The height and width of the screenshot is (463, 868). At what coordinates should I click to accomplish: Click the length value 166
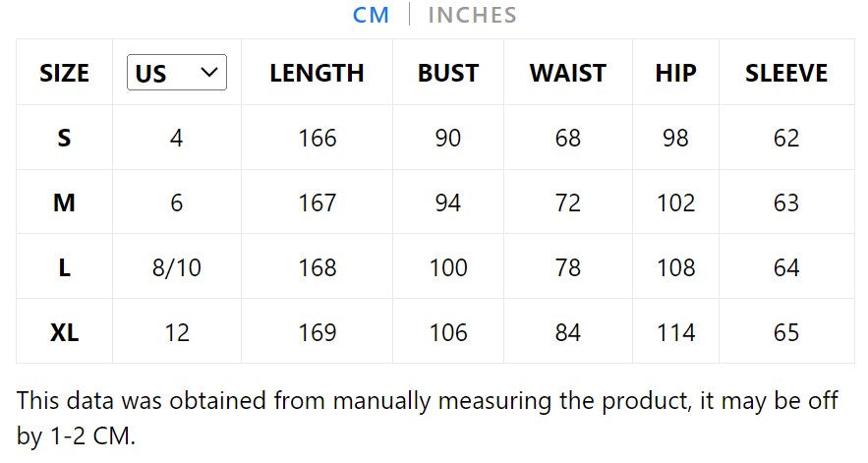317,138
